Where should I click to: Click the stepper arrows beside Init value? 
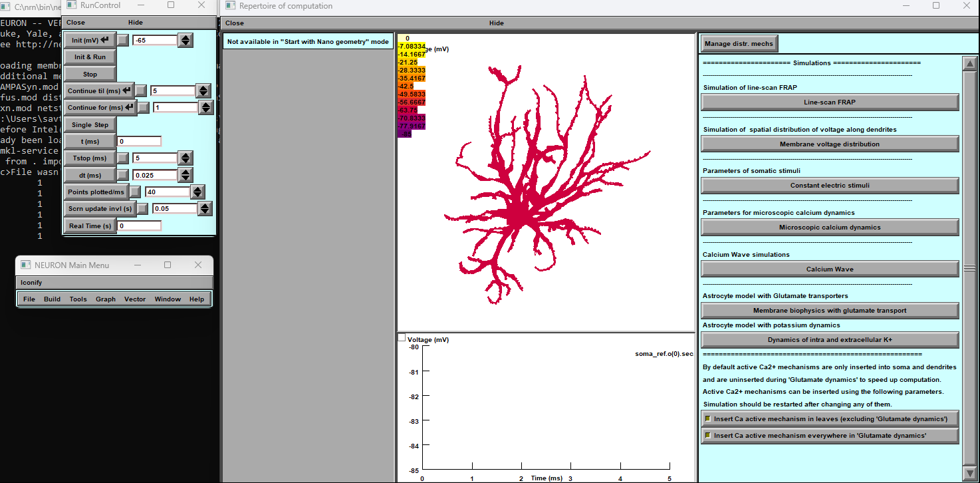tap(185, 41)
